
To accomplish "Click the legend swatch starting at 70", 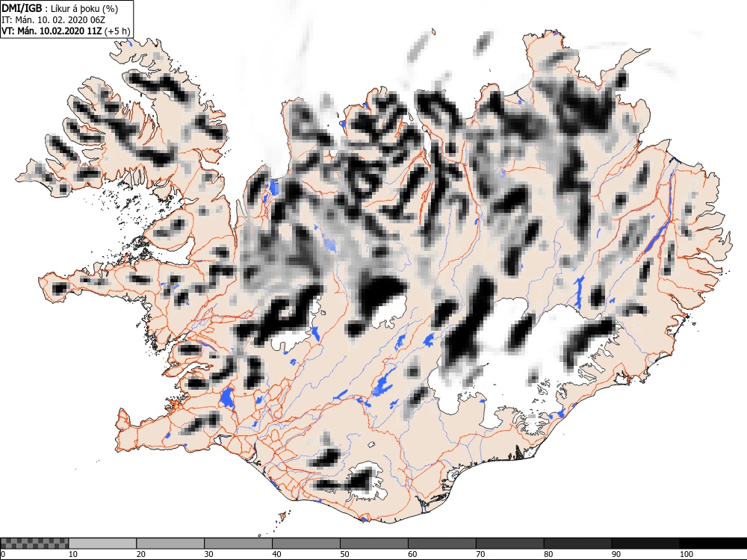I will (509, 544).
